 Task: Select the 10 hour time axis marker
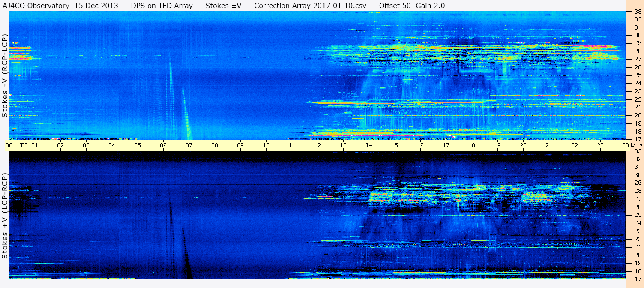coord(266,145)
